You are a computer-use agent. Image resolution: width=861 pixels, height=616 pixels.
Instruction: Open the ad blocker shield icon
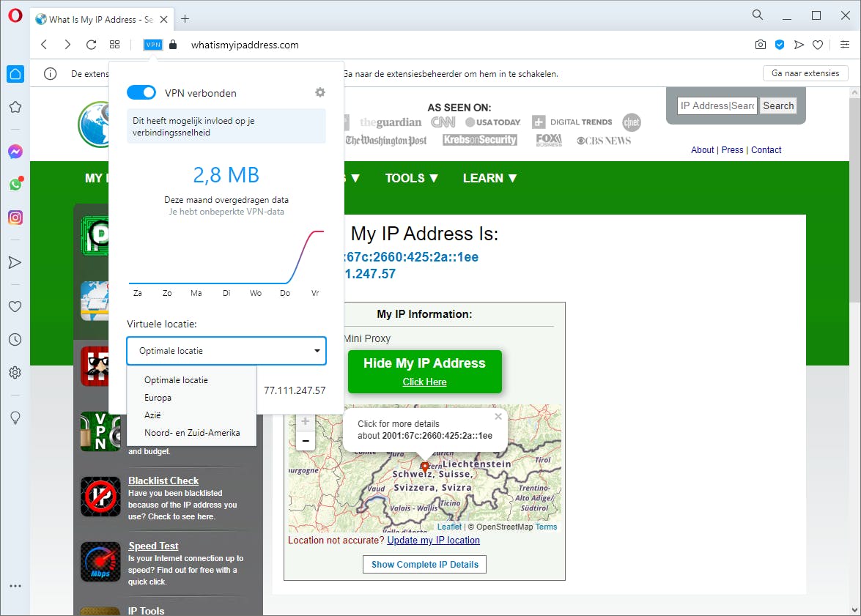pyautogui.click(x=780, y=45)
